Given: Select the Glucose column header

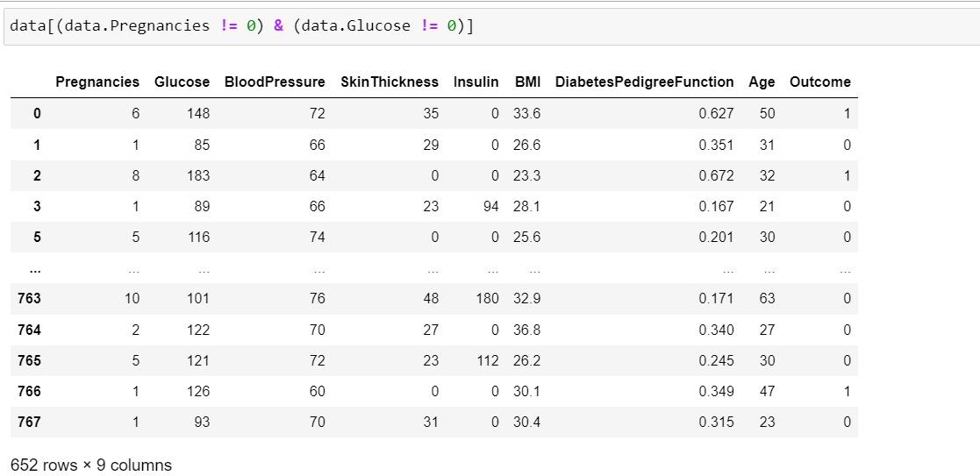Looking at the screenshot, I should click(182, 82).
